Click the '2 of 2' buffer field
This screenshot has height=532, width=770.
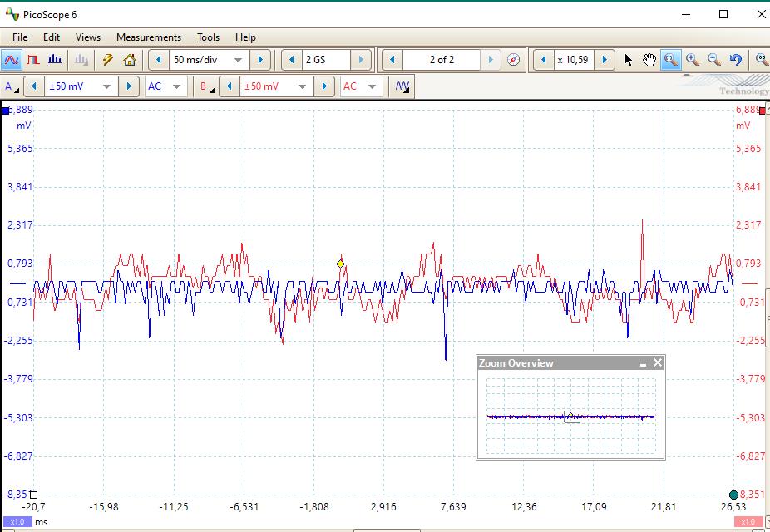pyautogui.click(x=442, y=60)
